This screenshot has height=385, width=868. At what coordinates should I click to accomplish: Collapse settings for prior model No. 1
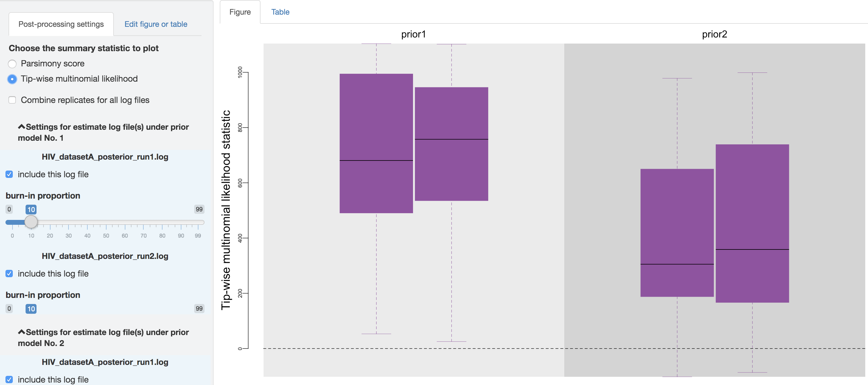click(22, 127)
